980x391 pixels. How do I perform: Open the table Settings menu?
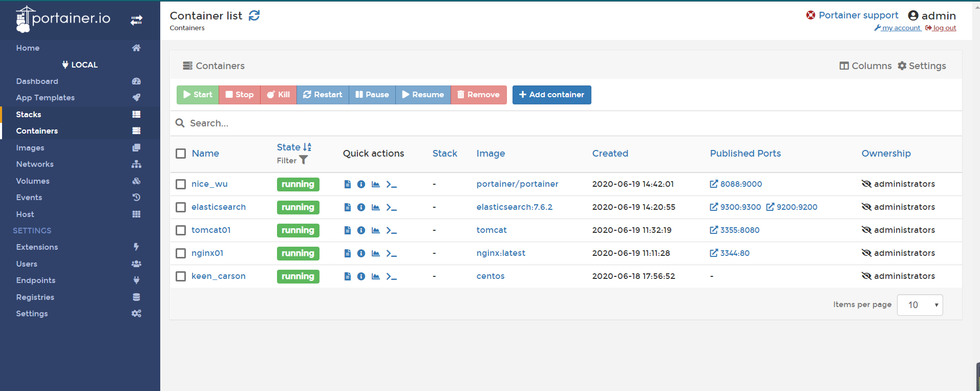click(x=922, y=66)
